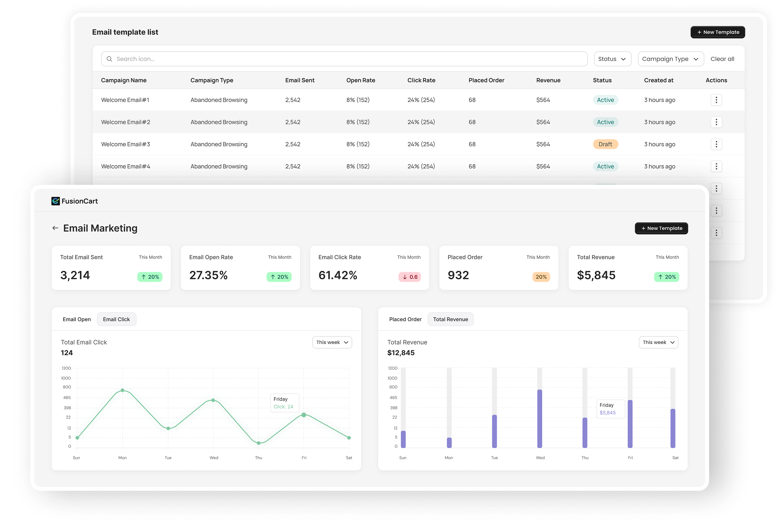
Task: Click the FusionCart logo icon
Action: tap(55, 201)
